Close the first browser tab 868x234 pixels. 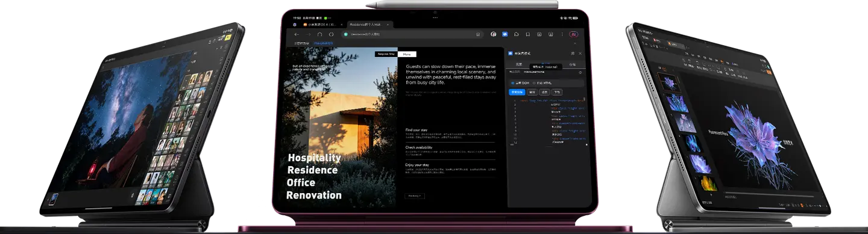pos(341,25)
